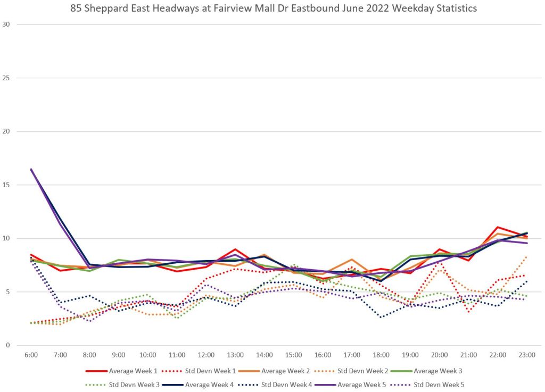The image size is (545, 392).
Task: Click the red line swatch for Average Week 1
Action: 96,370
